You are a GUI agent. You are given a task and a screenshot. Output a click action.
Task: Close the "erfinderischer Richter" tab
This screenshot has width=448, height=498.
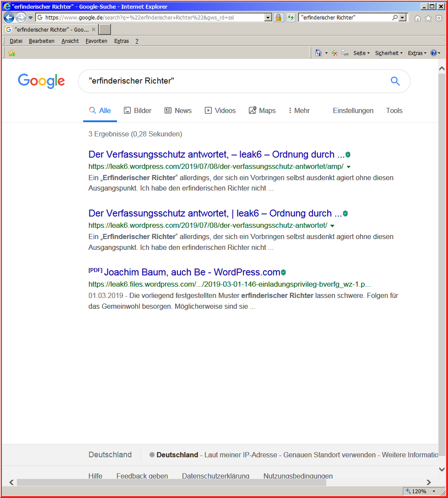pyautogui.click(x=94, y=29)
